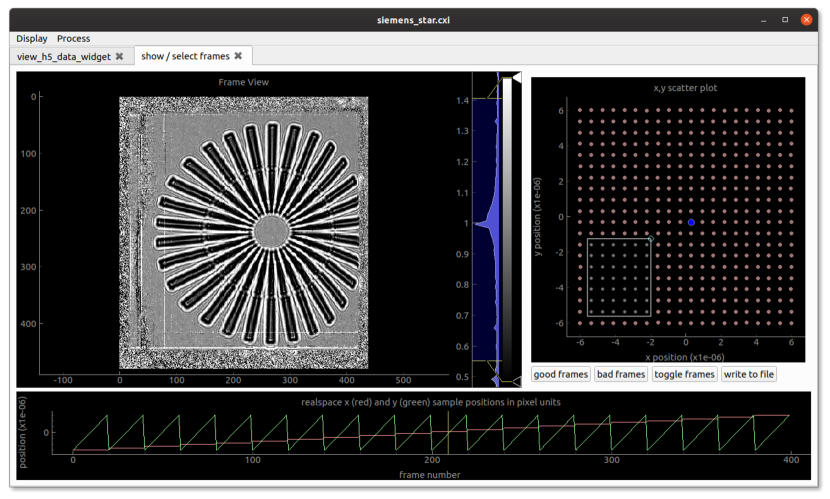Click the vertical frame marker in the position plot
This screenshot has height=499, width=830.
(447, 432)
